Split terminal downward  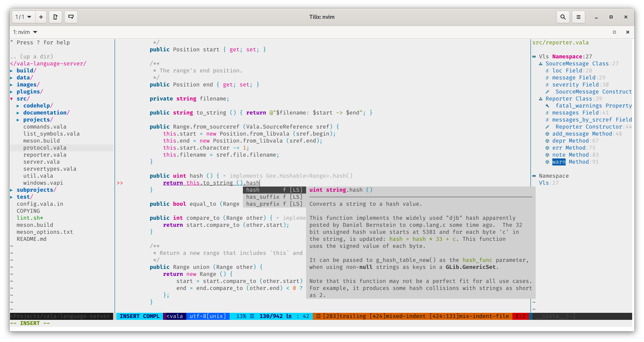pyautogui.click(x=71, y=17)
